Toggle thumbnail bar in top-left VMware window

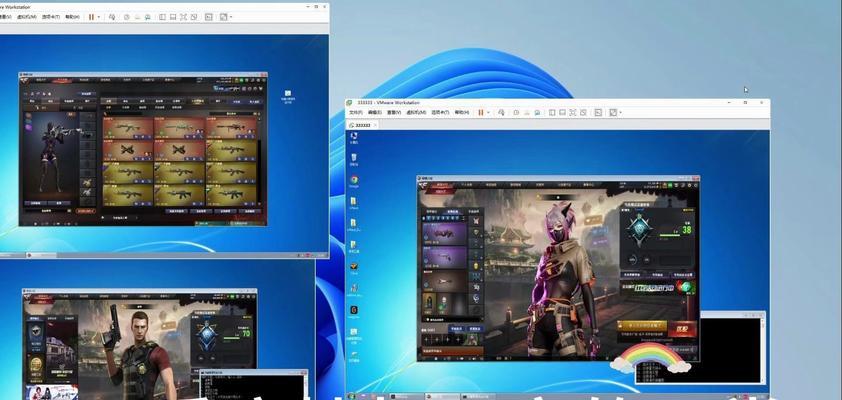pyautogui.click(x=172, y=17)
